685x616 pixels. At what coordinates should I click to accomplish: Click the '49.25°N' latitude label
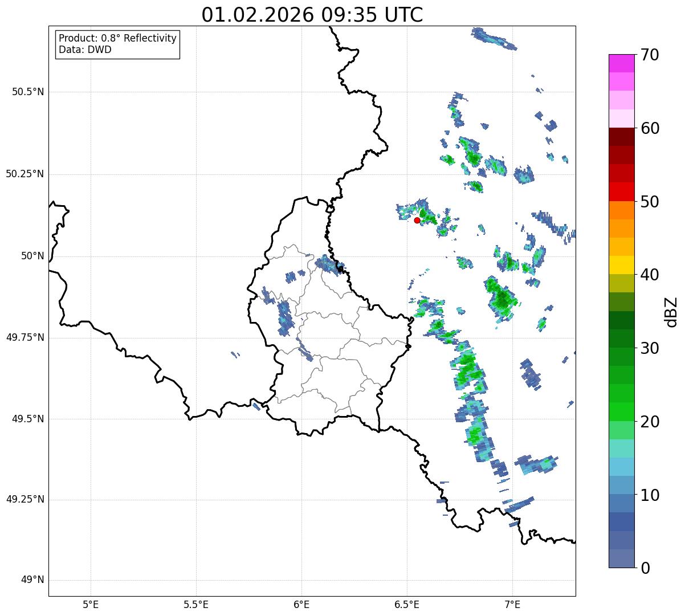(25, 499)
